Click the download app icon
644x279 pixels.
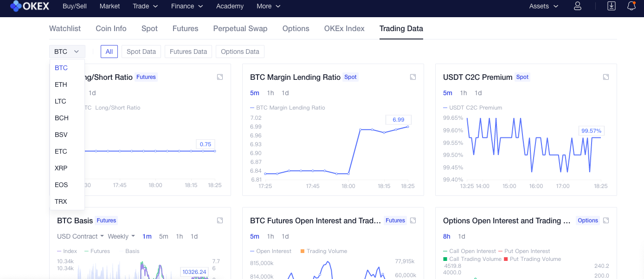612,6
